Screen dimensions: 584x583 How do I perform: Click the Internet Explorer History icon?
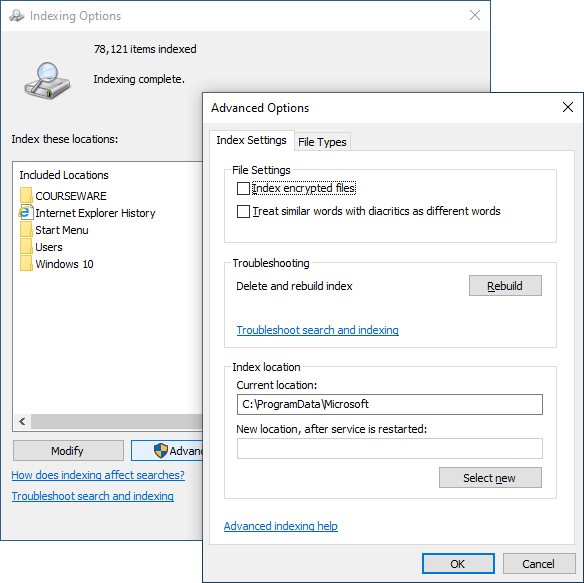[x=26, y=212]
